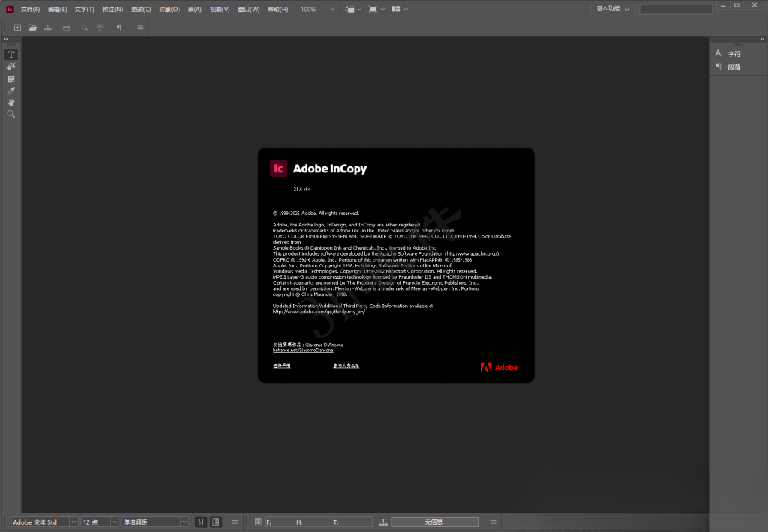Select the Position tool in left toolbar
The width and height of the screenshot is (768, 532).
(10, 67)
